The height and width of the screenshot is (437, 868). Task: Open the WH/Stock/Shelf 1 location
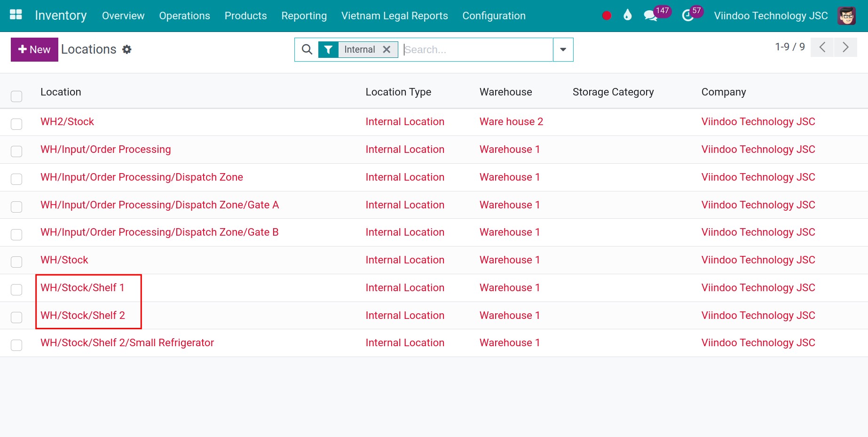pyautogui.click(x=82, y=287)
